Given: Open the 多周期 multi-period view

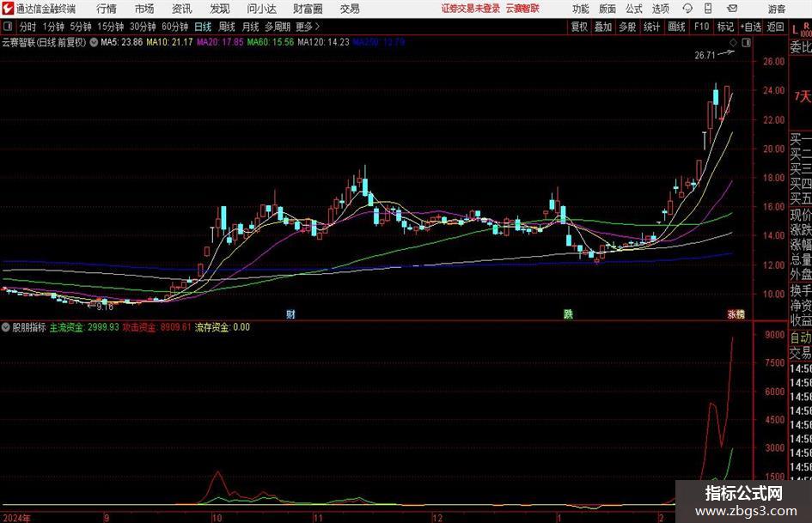Looking at the screenshot, I should pos(278,27).
